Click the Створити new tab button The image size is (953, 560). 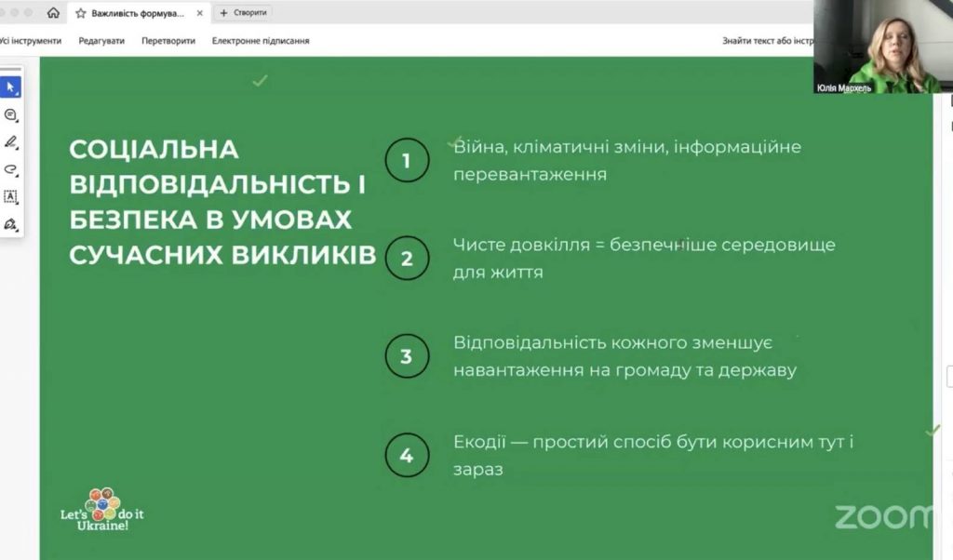[243, 13]
